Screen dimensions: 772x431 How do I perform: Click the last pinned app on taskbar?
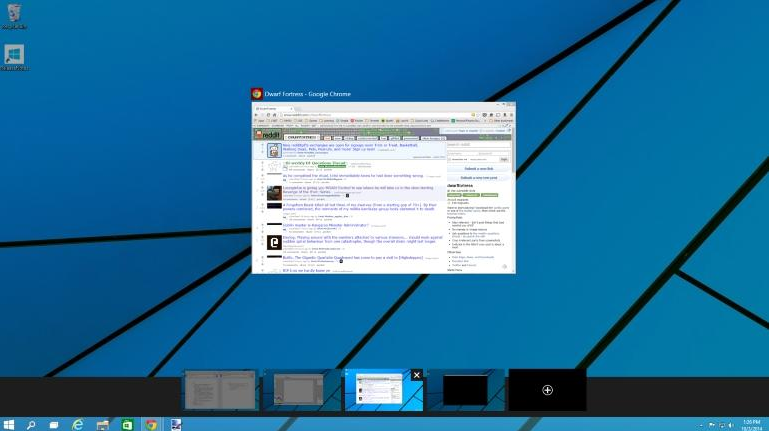[x=176, y=425]
